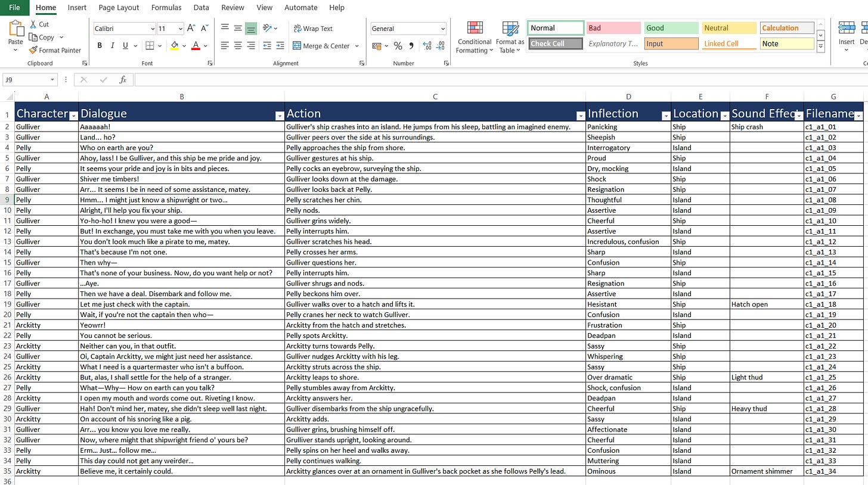This screenshot has height=485, width=868.
Task: Open the Dialogue column filter dropdown
Action: click(280, 116)
